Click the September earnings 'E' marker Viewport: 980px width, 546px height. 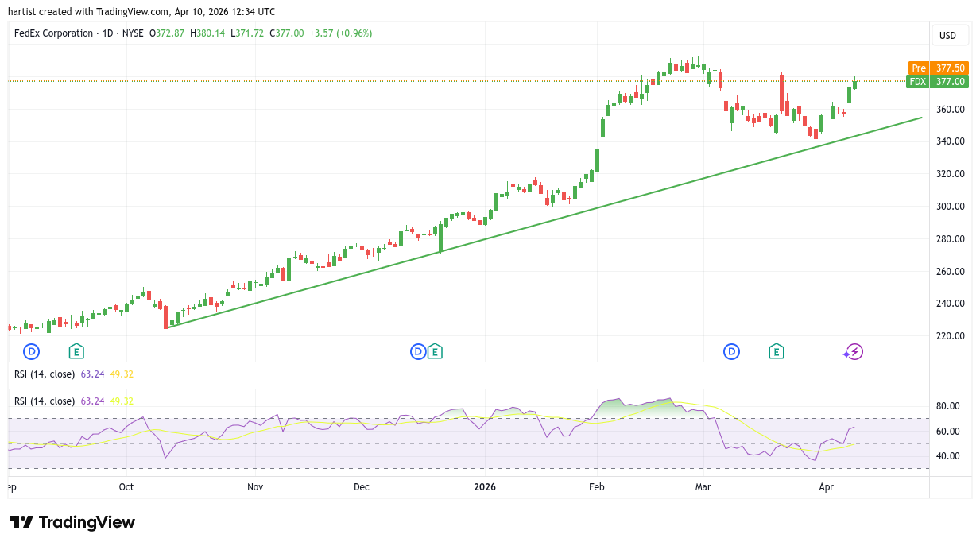[76, 351]
